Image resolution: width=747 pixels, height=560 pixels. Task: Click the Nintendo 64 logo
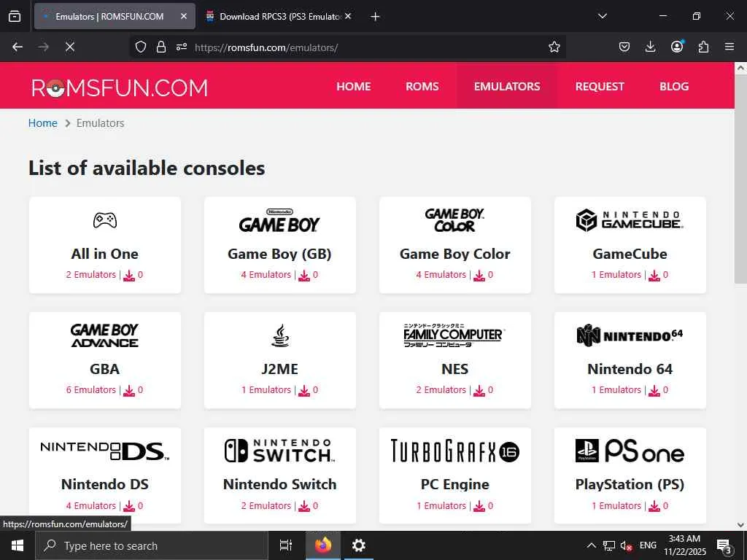(x=630, y=335)
